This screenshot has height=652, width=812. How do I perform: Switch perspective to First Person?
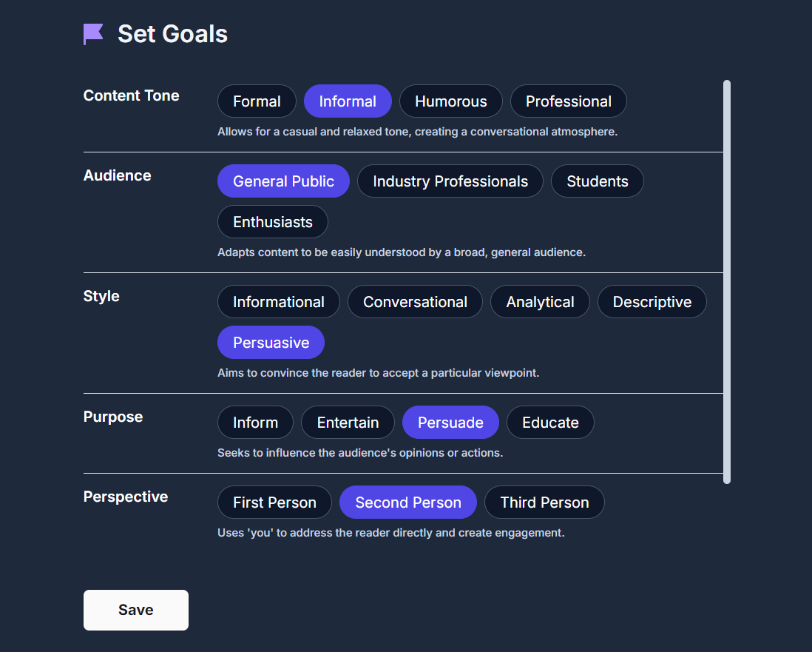[x=274, y=503]
